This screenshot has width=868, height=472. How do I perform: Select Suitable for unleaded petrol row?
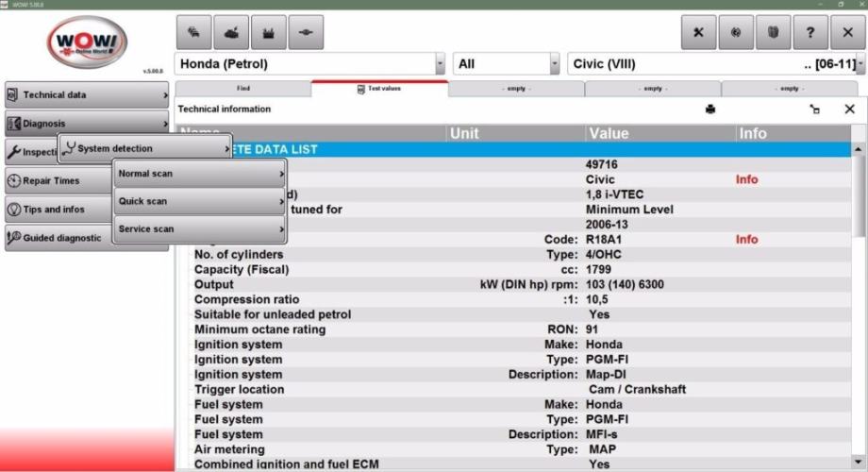coord(513,314)
